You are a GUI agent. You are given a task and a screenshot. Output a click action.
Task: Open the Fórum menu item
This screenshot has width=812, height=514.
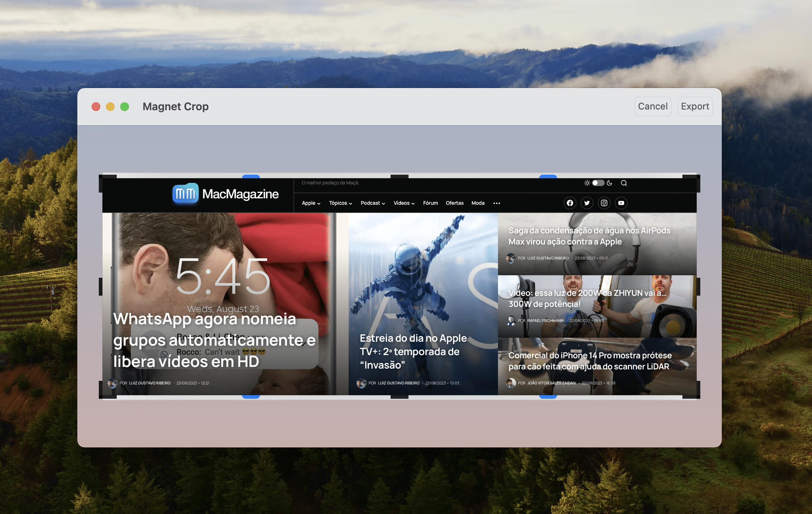pyautogui.click(x=430, y=203)
